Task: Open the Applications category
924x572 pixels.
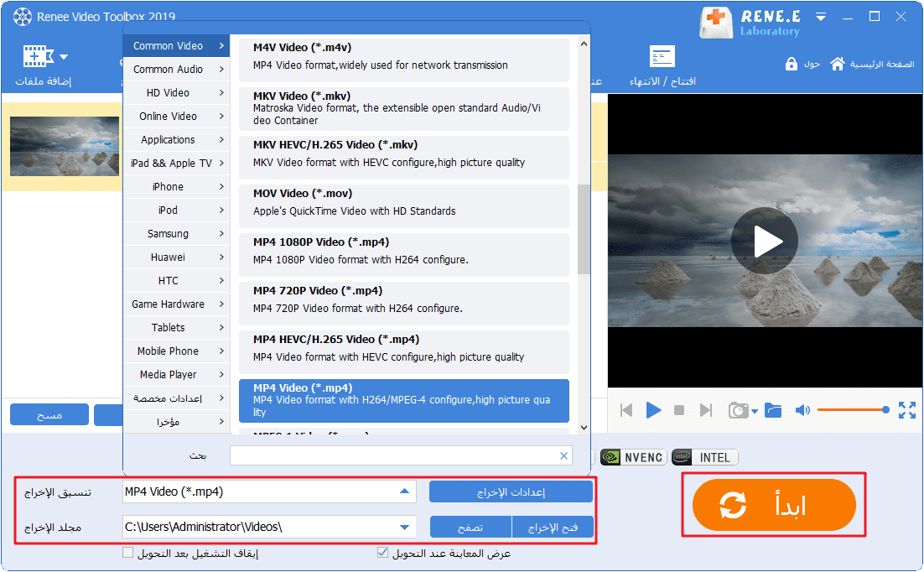Action: [x=177, y=140]
